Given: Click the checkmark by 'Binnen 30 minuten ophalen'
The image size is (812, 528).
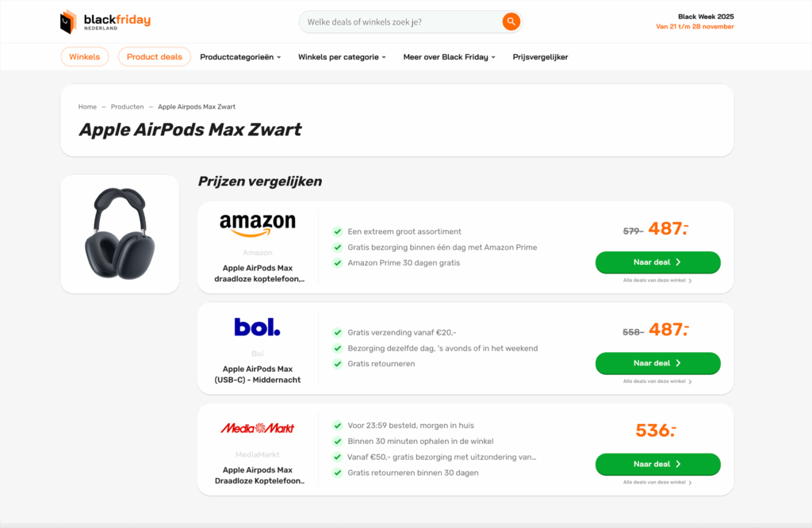Looking at the screenshot, I should click(x=338, y=442).
